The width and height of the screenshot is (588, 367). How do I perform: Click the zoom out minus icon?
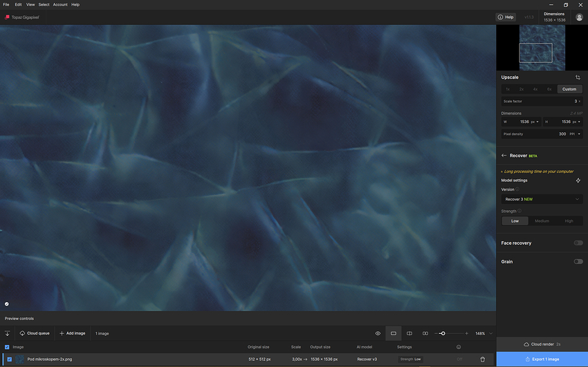[x=436, y=333]
